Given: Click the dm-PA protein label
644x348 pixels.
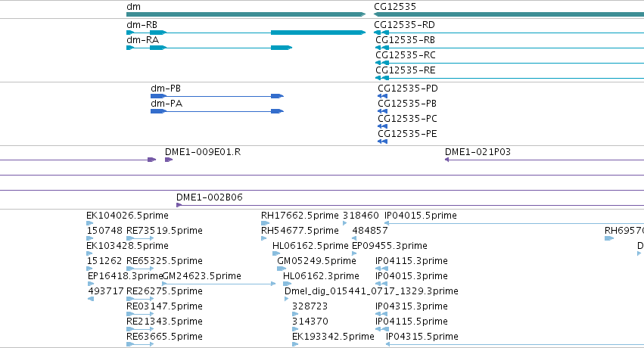Looking at the screenshot, I should (x=166, y=104).
